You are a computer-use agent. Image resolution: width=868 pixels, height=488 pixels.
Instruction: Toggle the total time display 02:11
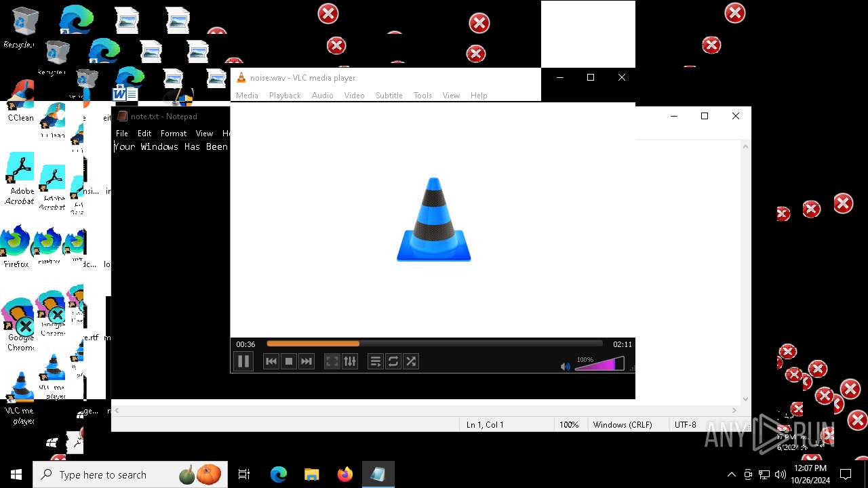622,344
